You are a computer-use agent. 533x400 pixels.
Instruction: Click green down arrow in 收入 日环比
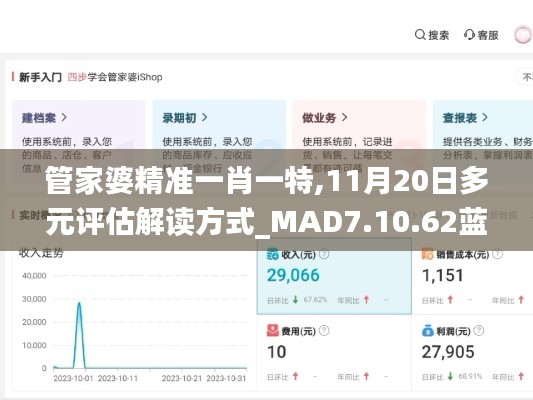295,300
